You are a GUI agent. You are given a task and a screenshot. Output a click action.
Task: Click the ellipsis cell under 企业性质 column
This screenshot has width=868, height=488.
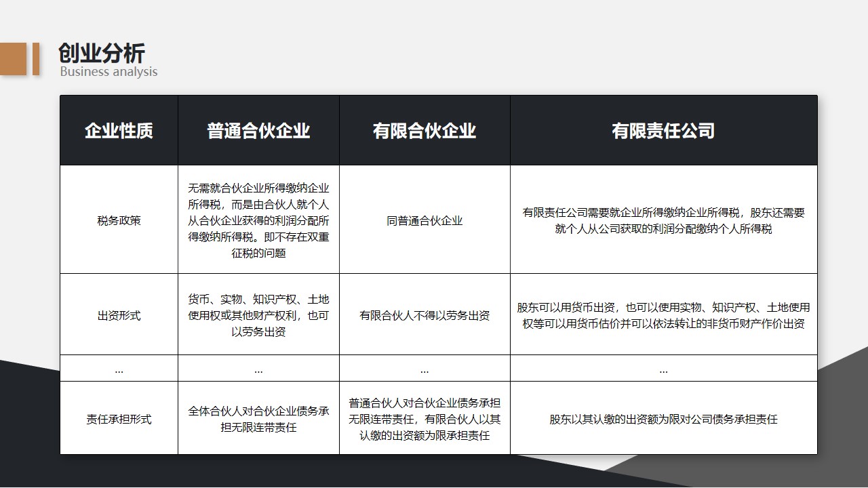(119, 369)
